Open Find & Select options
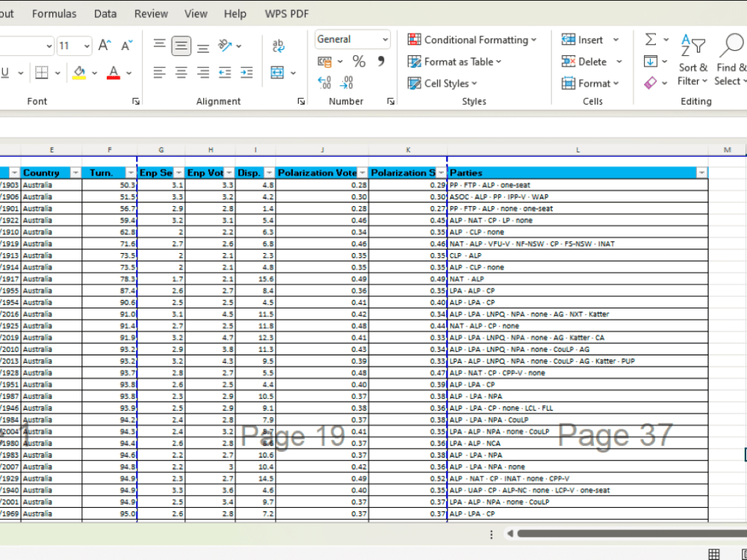This screenshot has height=560, width=747. click(731, 60)
